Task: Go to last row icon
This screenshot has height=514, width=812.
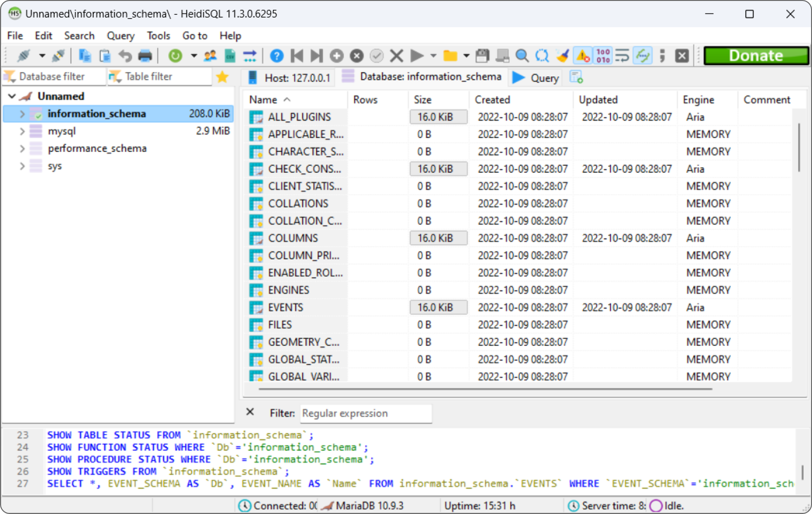Action: point(317,56)
